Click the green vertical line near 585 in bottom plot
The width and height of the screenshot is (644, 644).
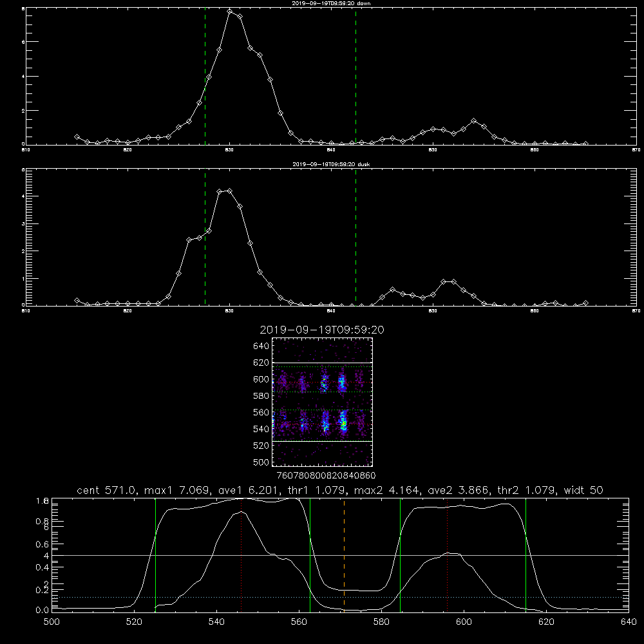coord(400,555)
